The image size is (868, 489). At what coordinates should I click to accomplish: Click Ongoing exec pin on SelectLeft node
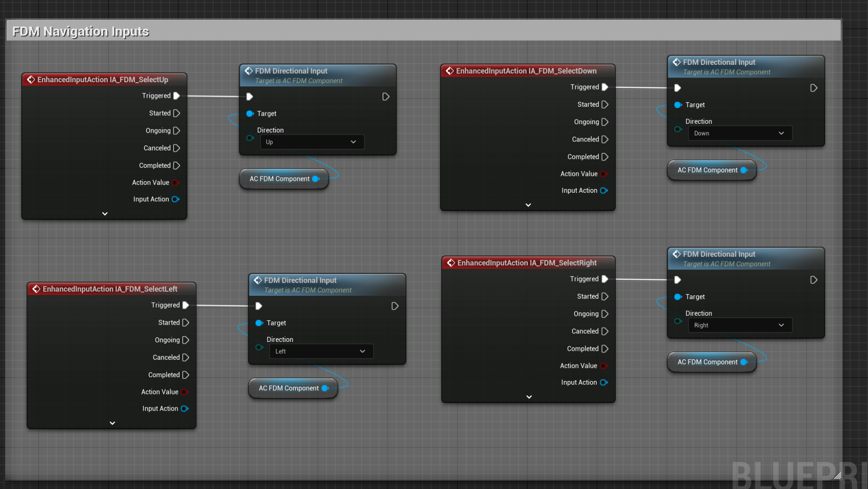pos(186,340)
